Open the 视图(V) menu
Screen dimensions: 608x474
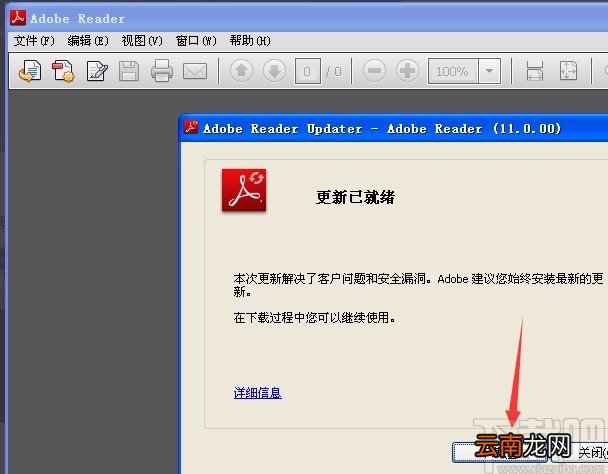(142, 41)
